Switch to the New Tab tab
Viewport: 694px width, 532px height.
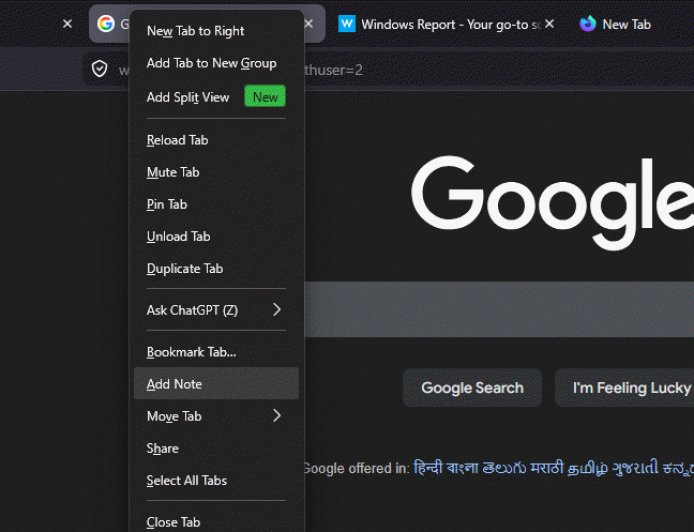pos(626,24)
